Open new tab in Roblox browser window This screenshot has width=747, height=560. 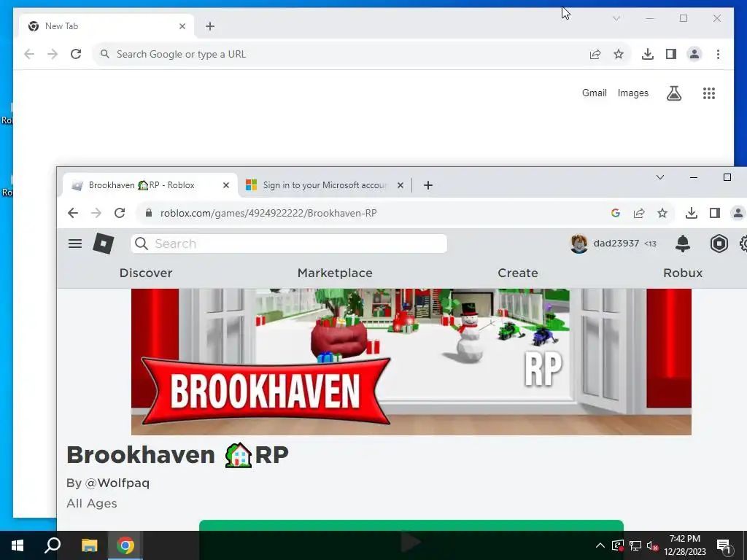point(427,185)
